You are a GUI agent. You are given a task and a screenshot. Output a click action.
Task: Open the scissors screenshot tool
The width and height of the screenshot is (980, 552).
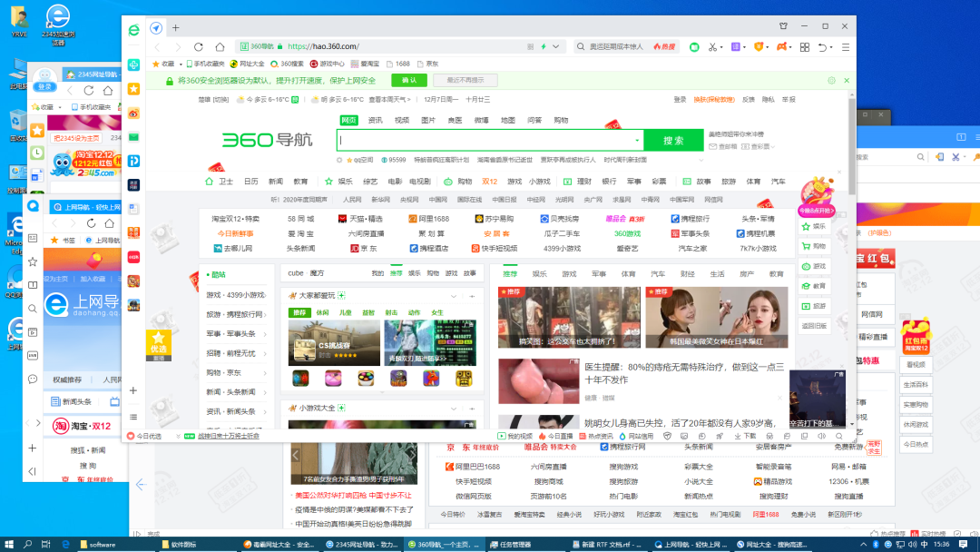[712, 47]
